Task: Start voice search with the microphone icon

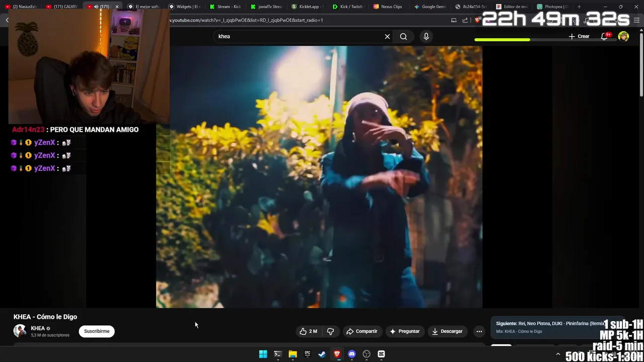Action: tap(426, 36)
